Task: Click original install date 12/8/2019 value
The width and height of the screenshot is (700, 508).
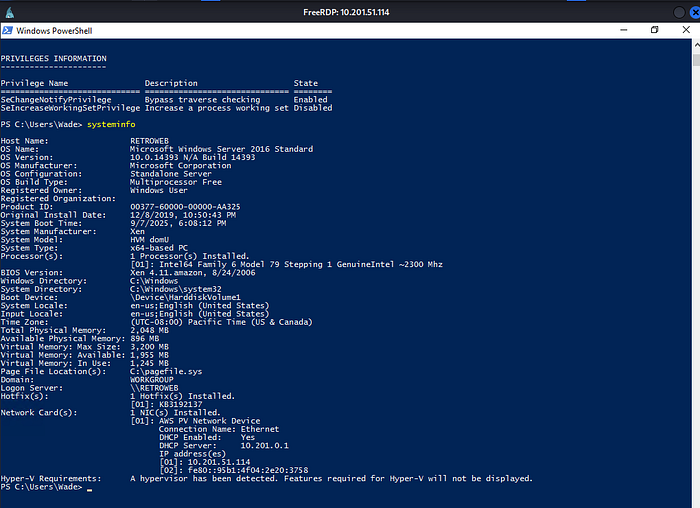Action: (x=183, y=215)
